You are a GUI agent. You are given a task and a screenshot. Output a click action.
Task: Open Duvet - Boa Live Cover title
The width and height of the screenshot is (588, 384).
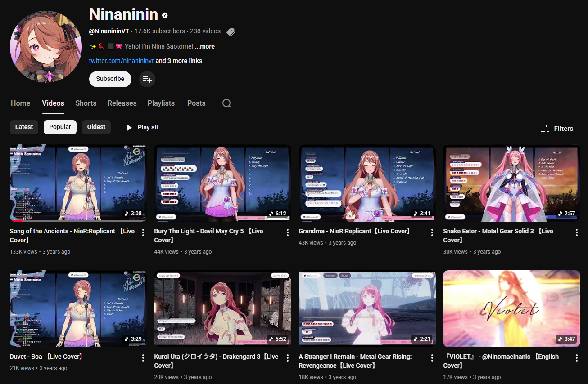(x=46, y=357)
